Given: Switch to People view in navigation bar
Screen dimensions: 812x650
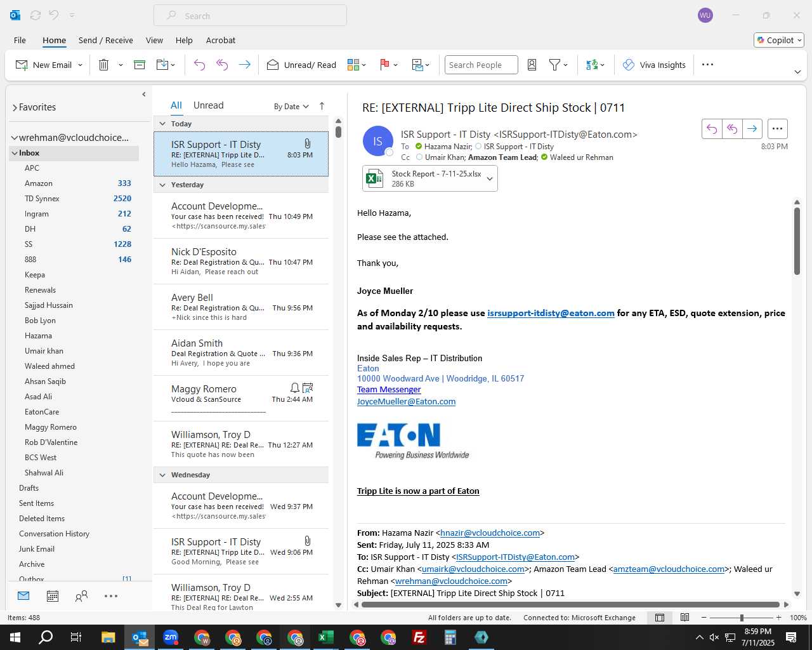Looking at the screenshot, I should tap(81, 596).
